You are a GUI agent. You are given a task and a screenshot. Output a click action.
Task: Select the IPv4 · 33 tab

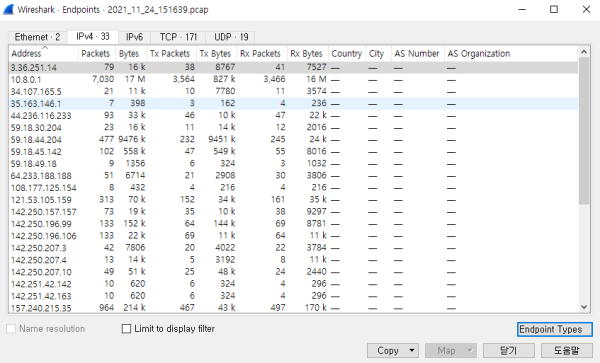[x=93, y=36]
